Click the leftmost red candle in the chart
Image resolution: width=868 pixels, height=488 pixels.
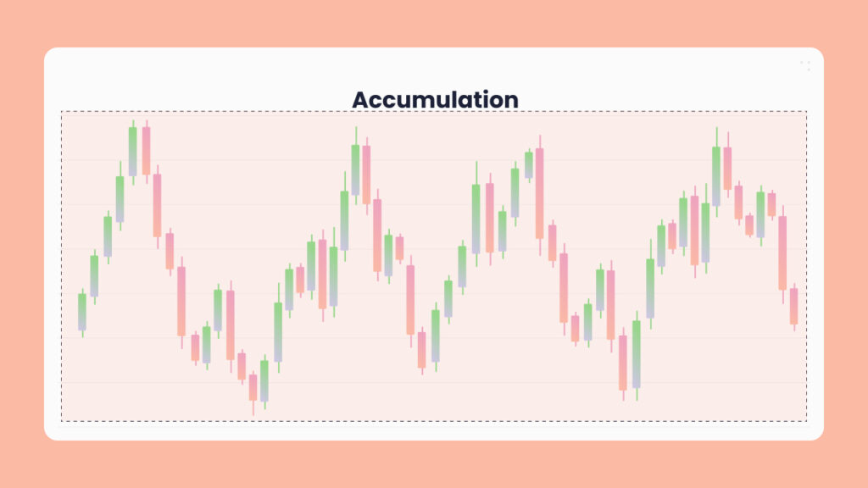point(146,151)
